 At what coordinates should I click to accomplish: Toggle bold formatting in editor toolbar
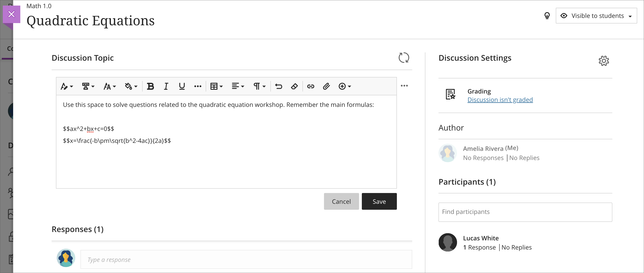click(150, 86)
